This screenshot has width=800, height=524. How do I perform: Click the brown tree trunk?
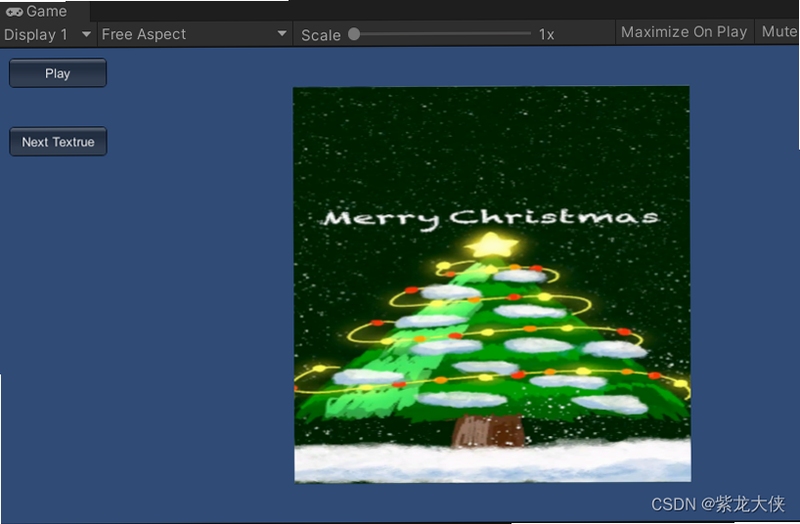pos(488,431)
